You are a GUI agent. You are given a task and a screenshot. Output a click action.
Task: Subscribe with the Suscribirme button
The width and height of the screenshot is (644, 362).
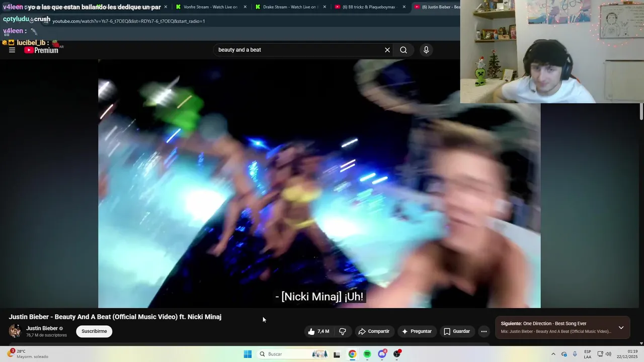pos(94,331)
